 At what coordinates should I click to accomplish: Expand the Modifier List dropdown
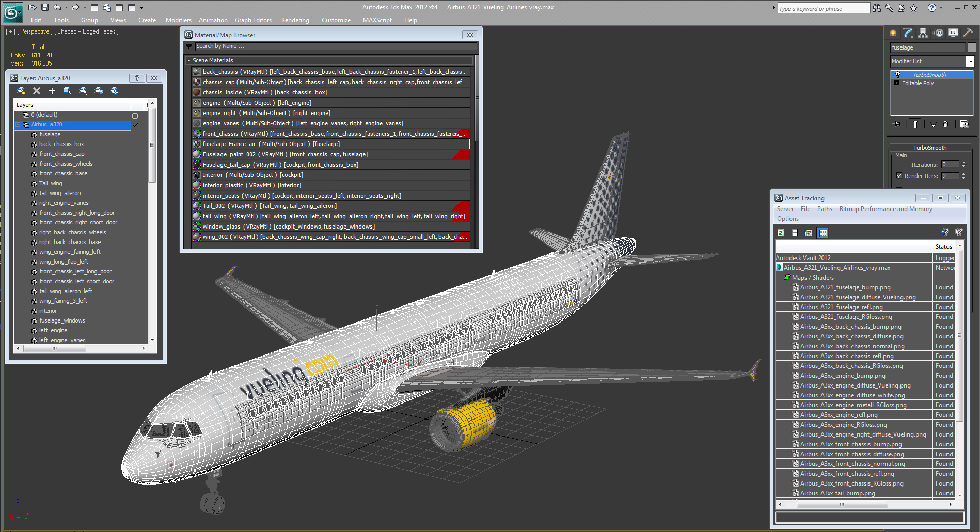[970, 61]
